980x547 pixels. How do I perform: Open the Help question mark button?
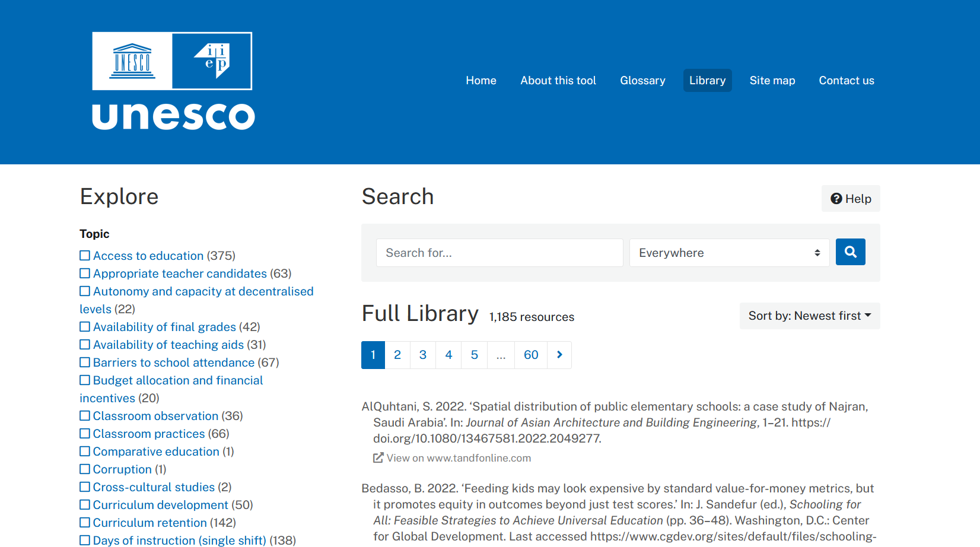[x=851, y=199]
